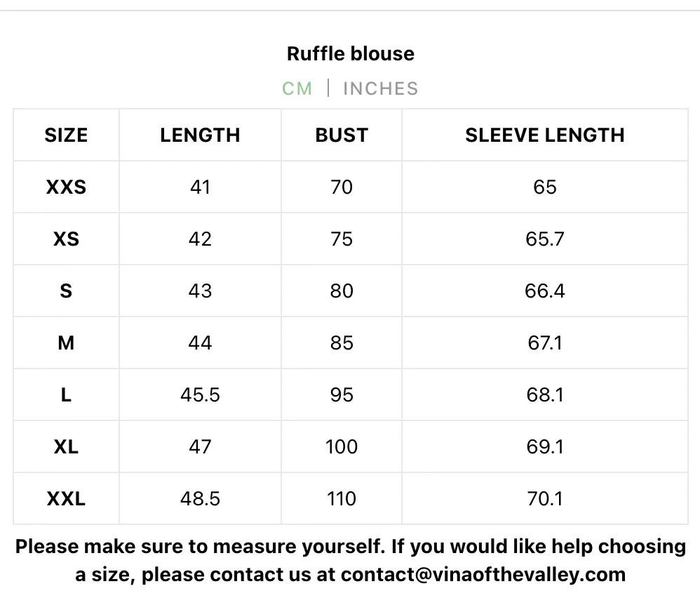
Task: Select the BUST column header
Action: click(x=342, y=135)
